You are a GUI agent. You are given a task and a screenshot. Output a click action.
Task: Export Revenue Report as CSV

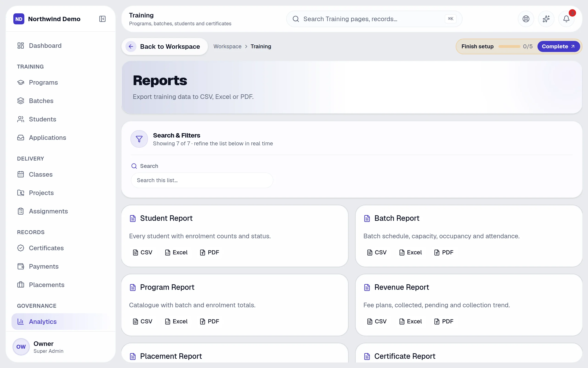click(377, 321)
